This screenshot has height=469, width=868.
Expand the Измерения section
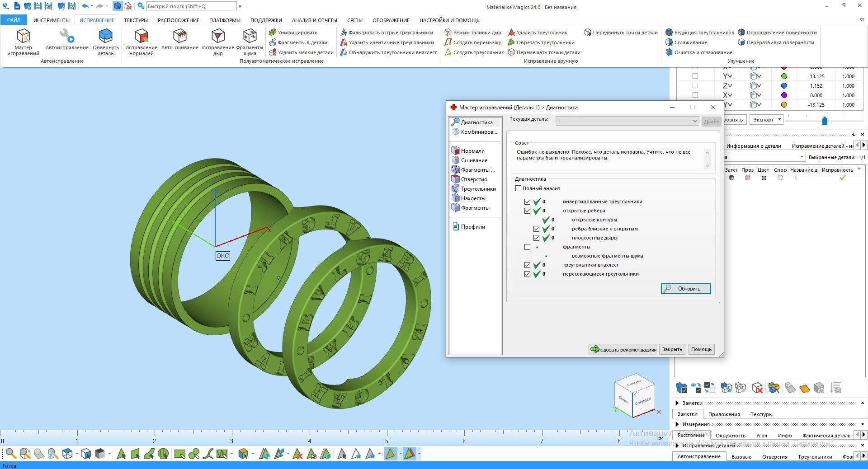pos(677,424)
